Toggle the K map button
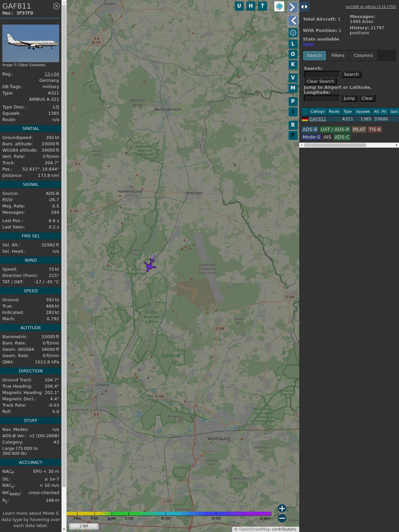Image resolution: width=399 pixels, height=532 pixels. (293, 65)
